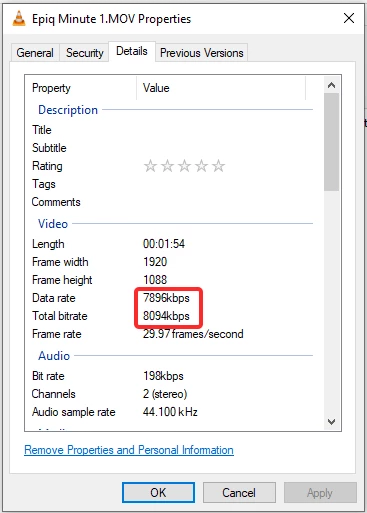Viewport: 367px width, 513px height.
Task: Click the scroll down arrow in details list
Action: [331, 422]
